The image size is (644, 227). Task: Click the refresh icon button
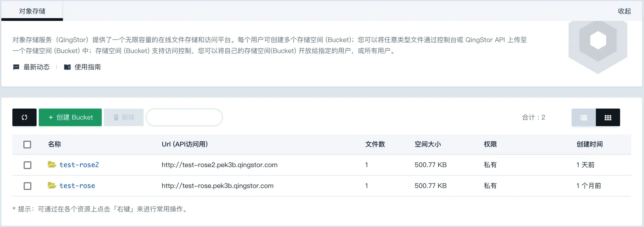[x=24, y=117]
